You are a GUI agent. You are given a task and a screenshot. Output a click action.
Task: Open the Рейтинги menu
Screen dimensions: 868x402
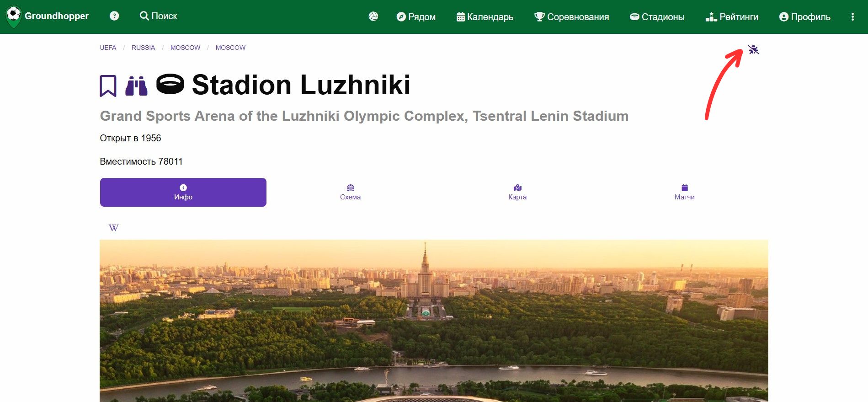point(732,17)
